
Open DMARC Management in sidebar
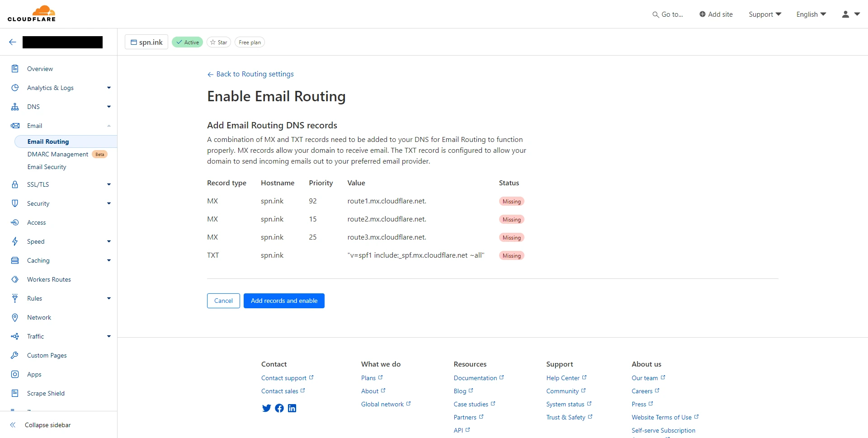coord(58,154)
